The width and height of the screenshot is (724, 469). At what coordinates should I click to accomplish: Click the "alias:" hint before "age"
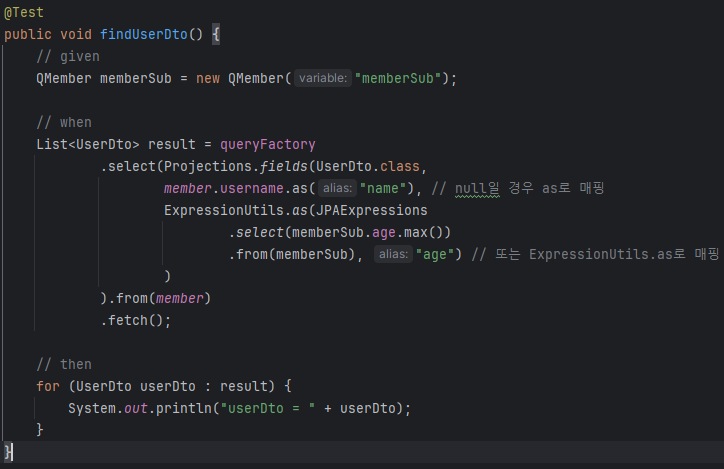[x=393, y=254]
